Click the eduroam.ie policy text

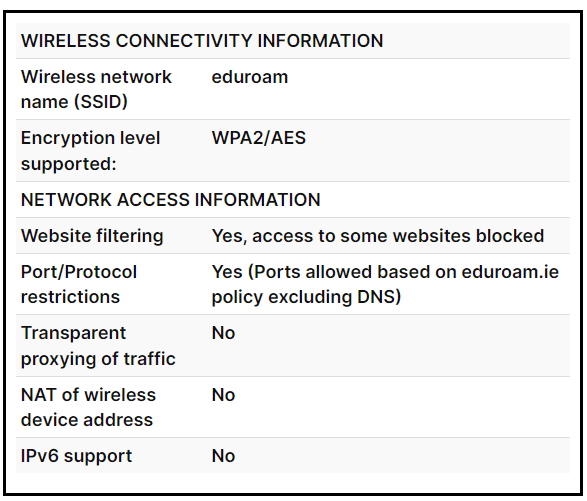click(x=510, y=272)
